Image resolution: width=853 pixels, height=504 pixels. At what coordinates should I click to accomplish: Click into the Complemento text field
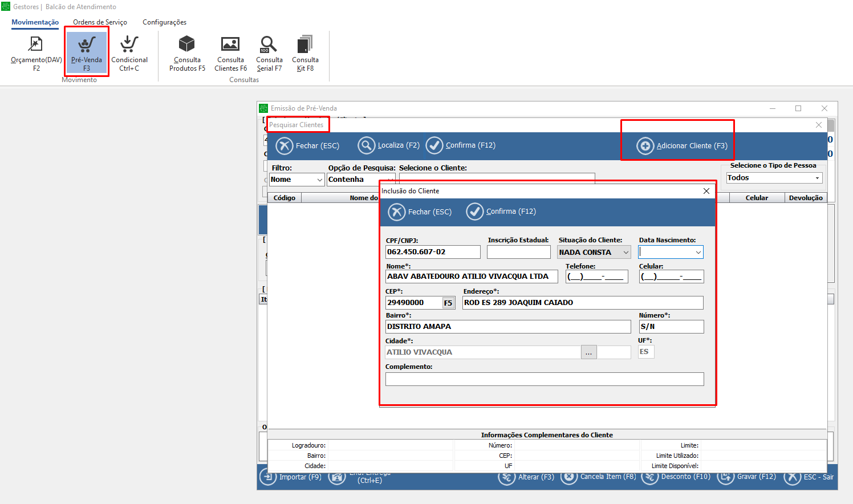(544, 379)
